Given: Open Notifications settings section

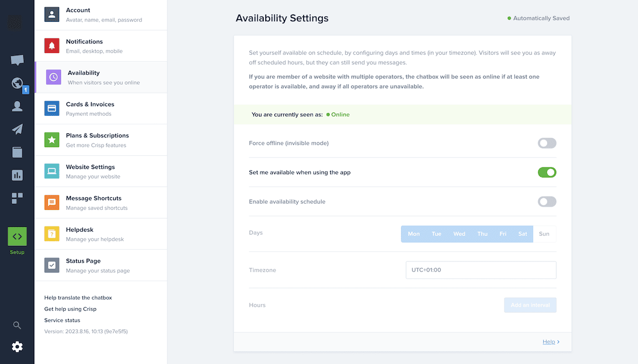Looking at the screenshot, I should pyautogui.click(x=101, y=46).
